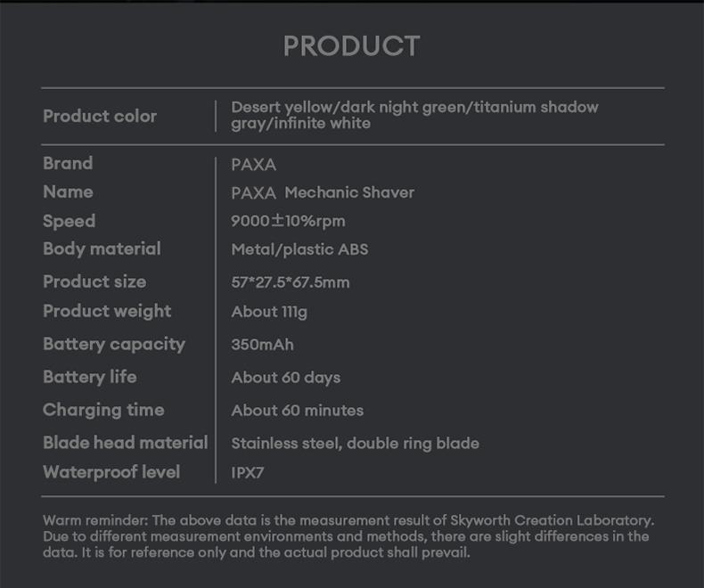The width and height of the screenshot is (704, 588).
Task: Click the Warm reminder disclaimer paragraph
Action: coord(348,535)
